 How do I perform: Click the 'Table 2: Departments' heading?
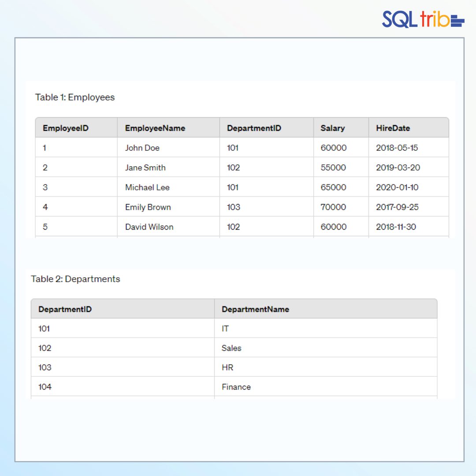coord(75,279)
